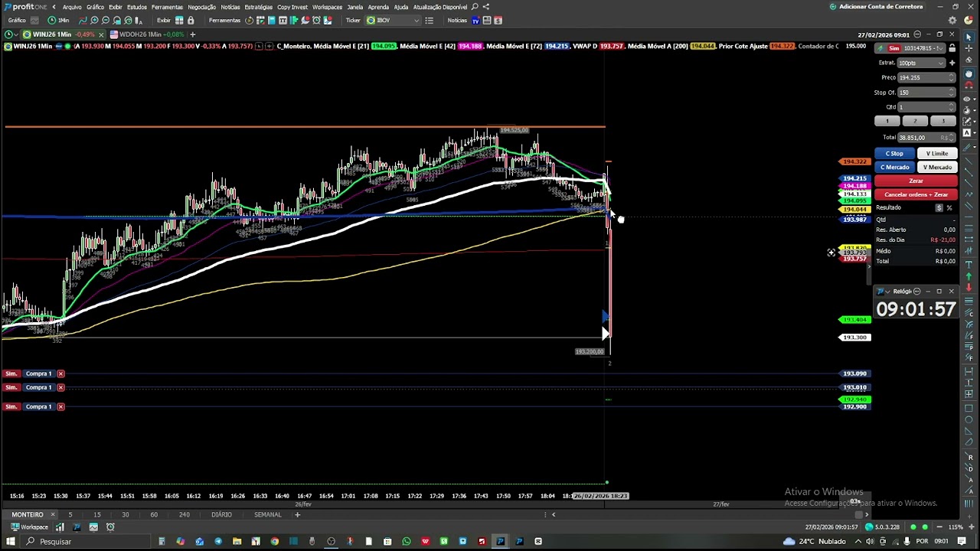Select the crosshair cursor tool

click(969, 49)
